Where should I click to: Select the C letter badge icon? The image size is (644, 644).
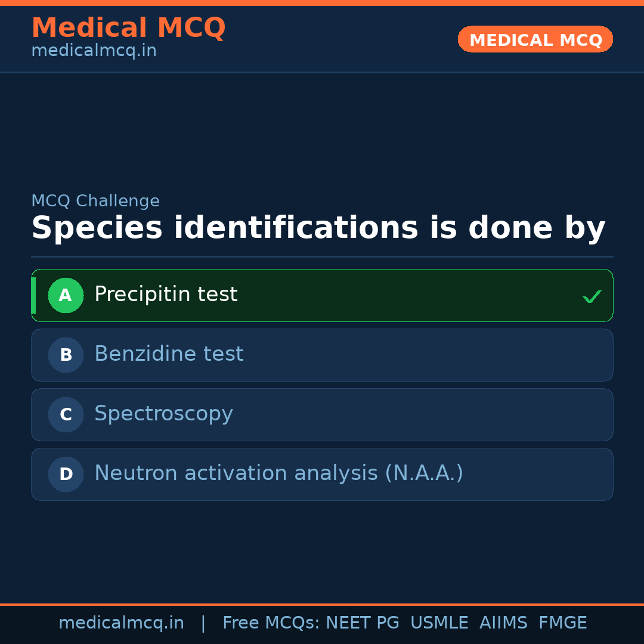66,414
